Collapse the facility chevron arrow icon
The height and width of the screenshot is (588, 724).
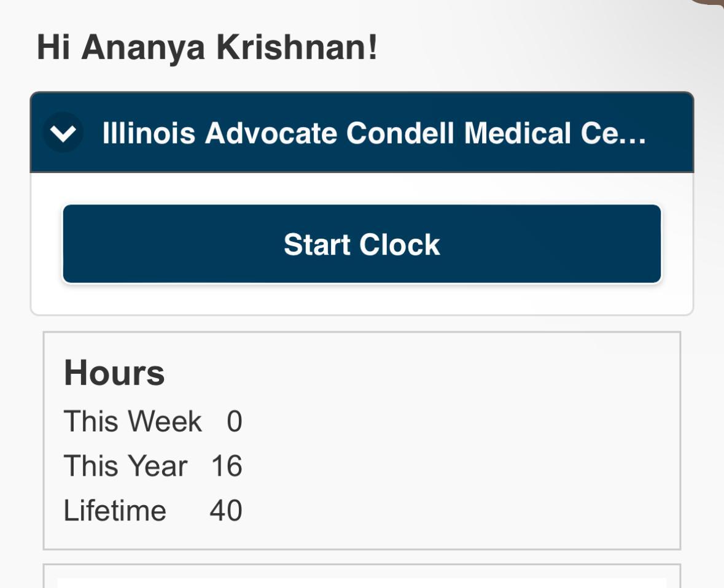(63, 133)
